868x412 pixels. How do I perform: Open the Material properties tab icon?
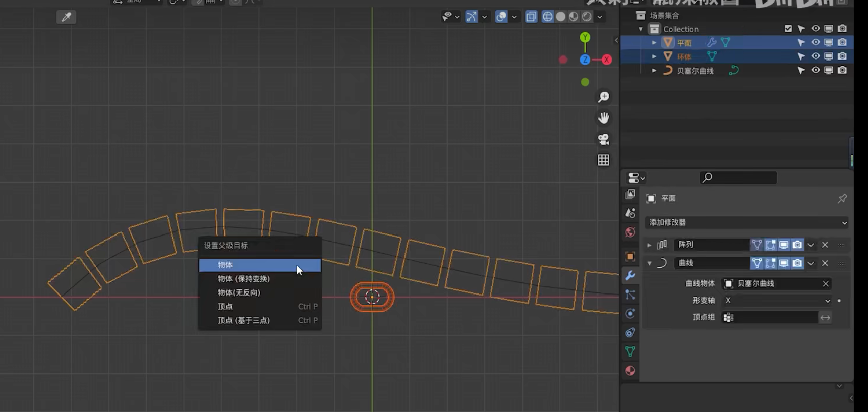(x=630, y=371)
